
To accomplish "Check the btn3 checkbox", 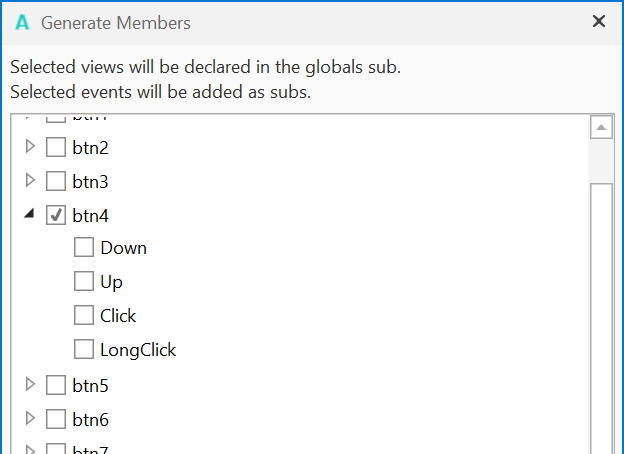I will [x=56, y=182].
